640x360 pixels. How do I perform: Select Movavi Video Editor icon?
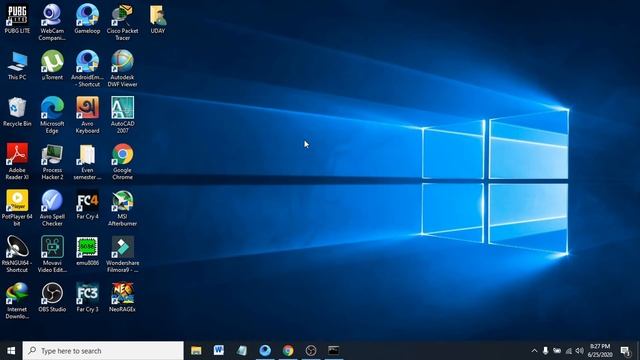point(52,255)
